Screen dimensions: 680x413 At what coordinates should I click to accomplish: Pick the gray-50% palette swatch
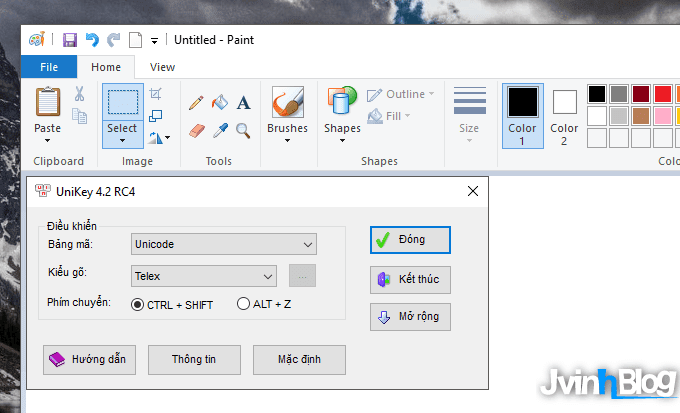coord(619,94)
